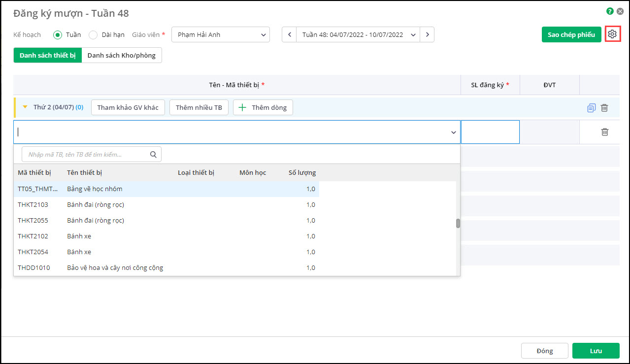Select the Dài hạn radio button
This screenshot has height=364, width=630.
[x=93, y=35]
